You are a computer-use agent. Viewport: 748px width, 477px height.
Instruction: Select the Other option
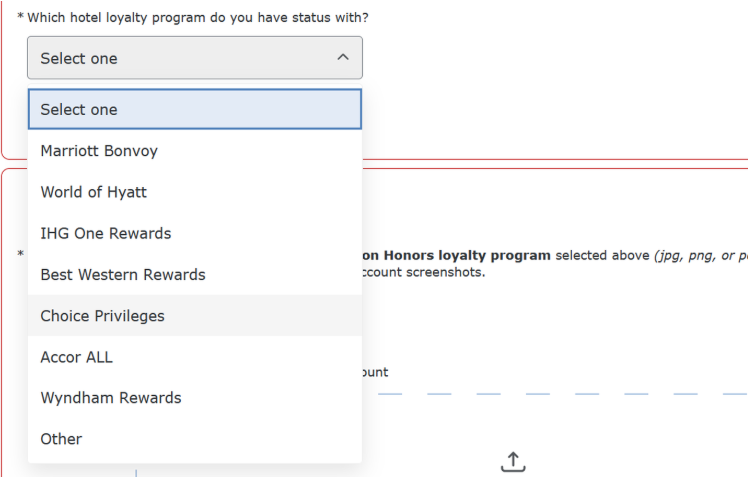tap(195, 439)
